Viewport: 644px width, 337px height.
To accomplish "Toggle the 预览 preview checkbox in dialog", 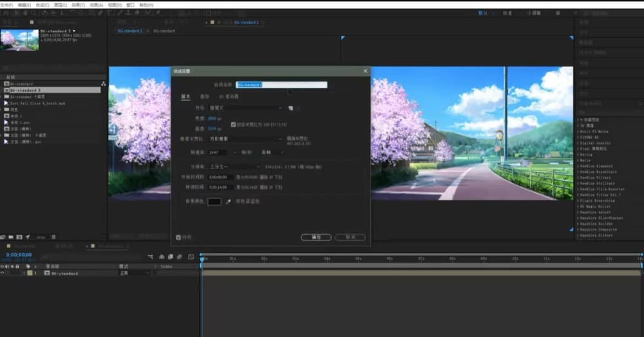I will pyautogui.click(x=178, y=237).
